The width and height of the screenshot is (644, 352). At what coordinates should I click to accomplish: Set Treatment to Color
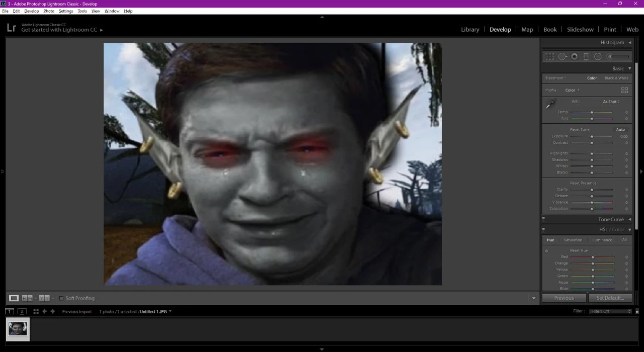point(592,78)
